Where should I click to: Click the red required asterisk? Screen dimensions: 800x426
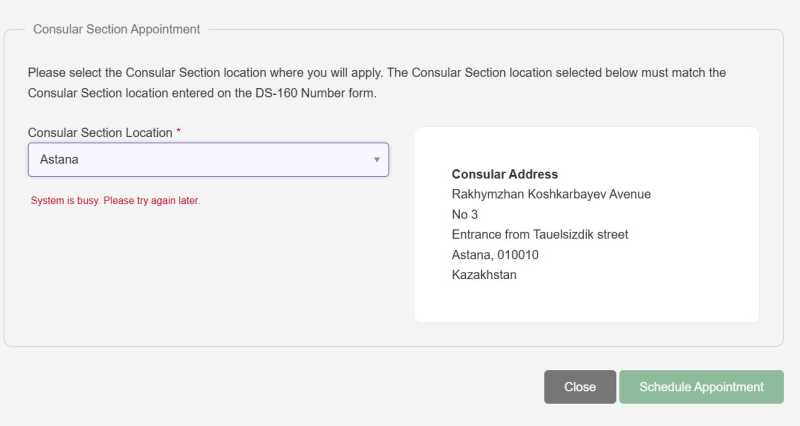[179, 133]
